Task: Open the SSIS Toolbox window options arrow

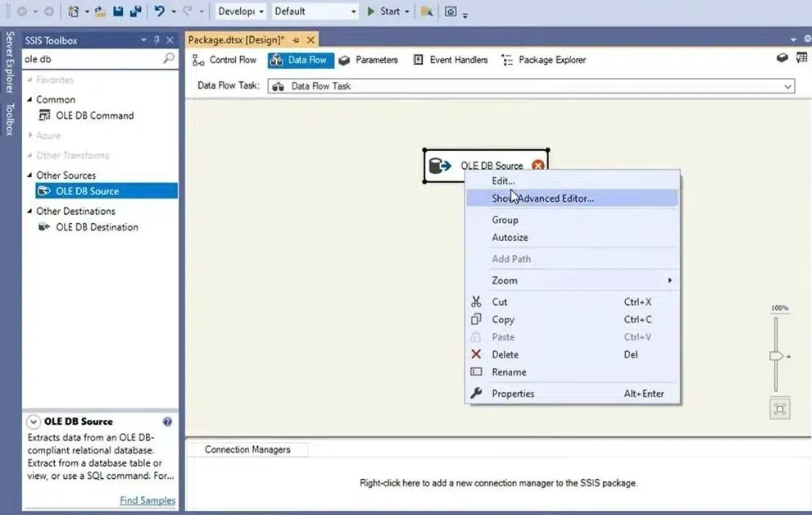Action: 143,40
